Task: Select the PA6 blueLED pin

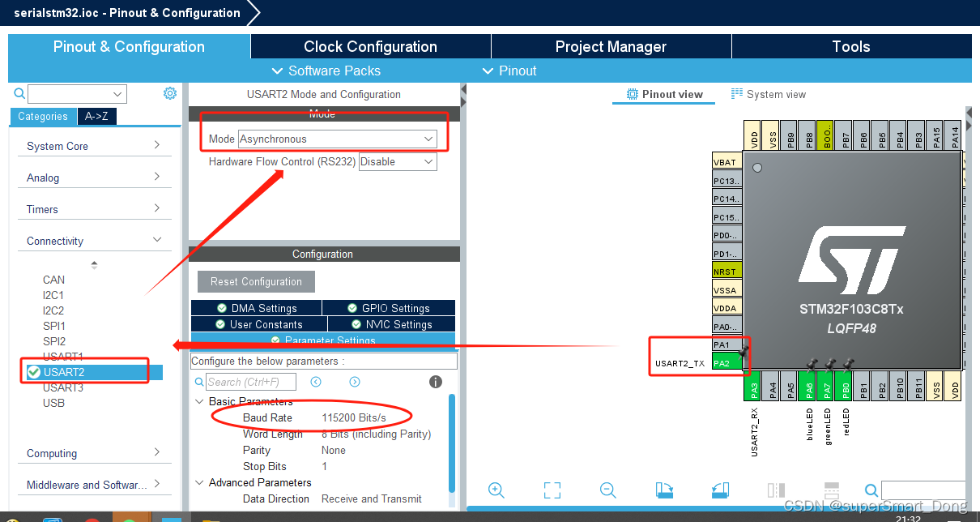Action: click(x=808, y=386)
